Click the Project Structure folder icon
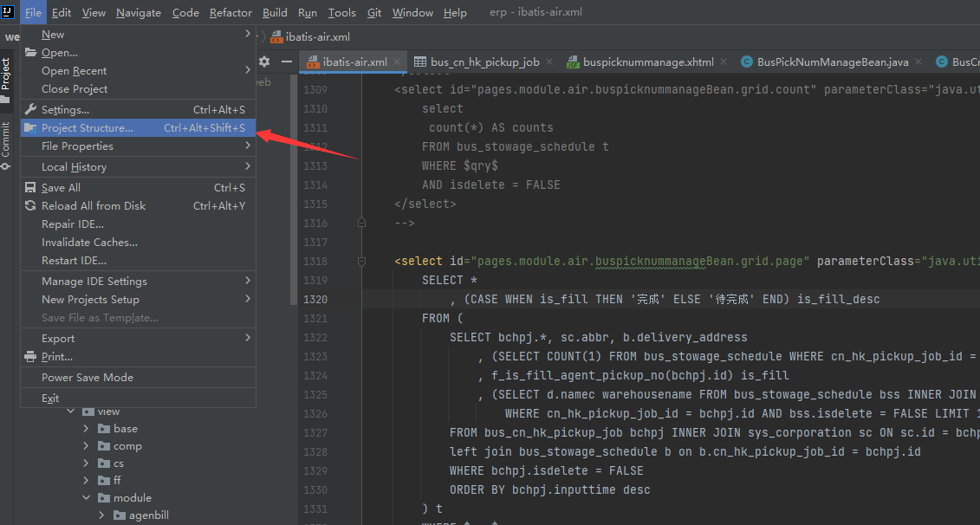This screenshot has width=980, height=525. tap(30, 127)
